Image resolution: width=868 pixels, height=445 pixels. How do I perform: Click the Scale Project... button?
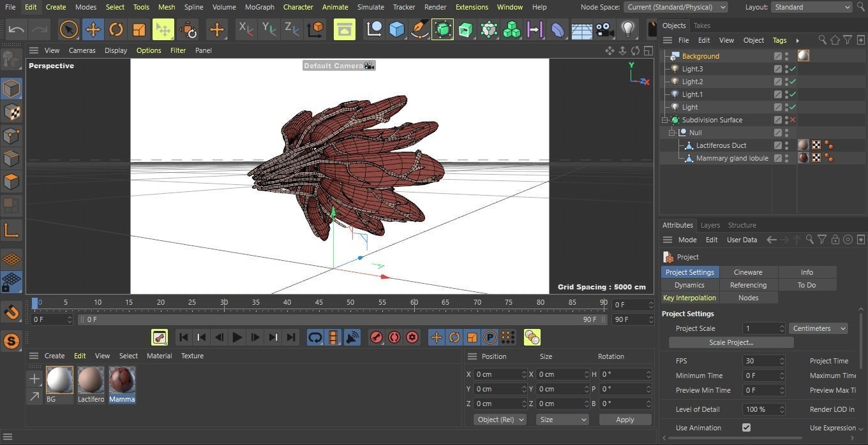click(x=731, y=342)
